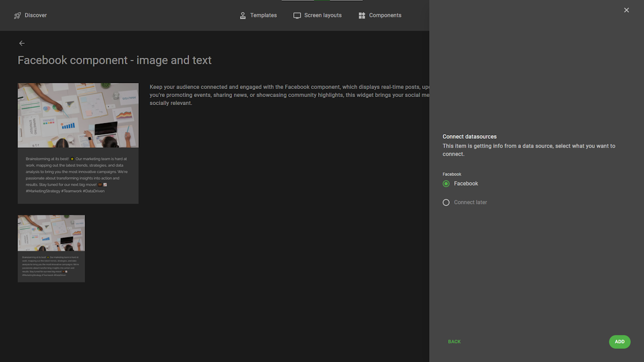The width and height of the screenshot is (644, 362).
Task: Open the large Facebook component preview image
Action: click(78, 116)
